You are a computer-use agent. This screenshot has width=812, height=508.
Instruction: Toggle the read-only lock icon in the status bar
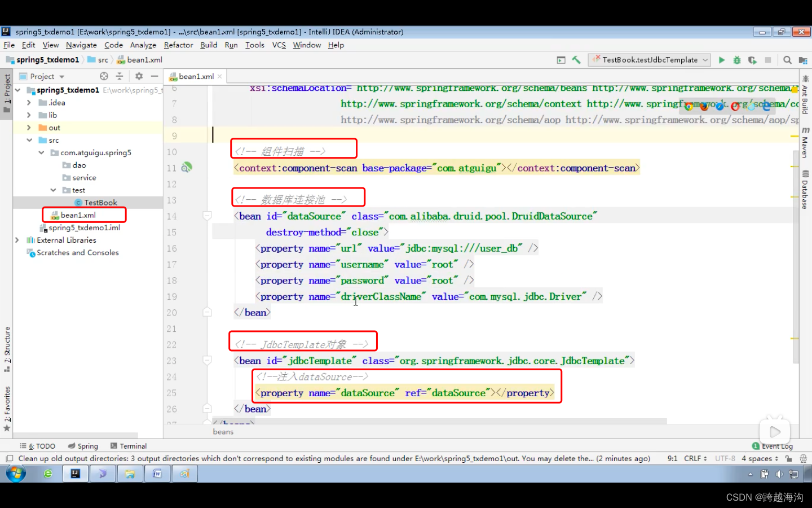pyautogui.click(x=788, y=459)
